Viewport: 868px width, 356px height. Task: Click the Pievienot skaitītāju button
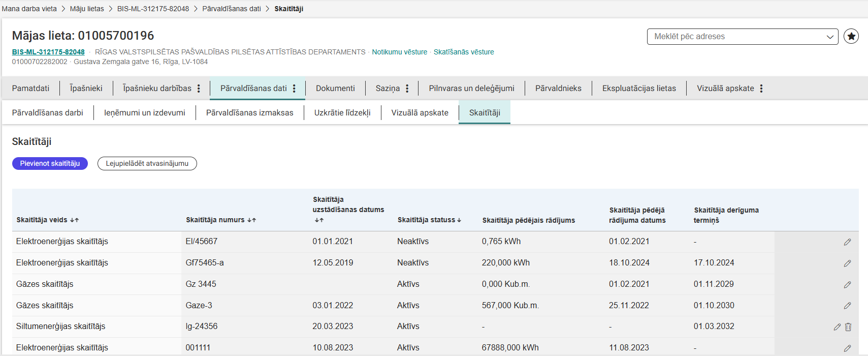point(50,163)
